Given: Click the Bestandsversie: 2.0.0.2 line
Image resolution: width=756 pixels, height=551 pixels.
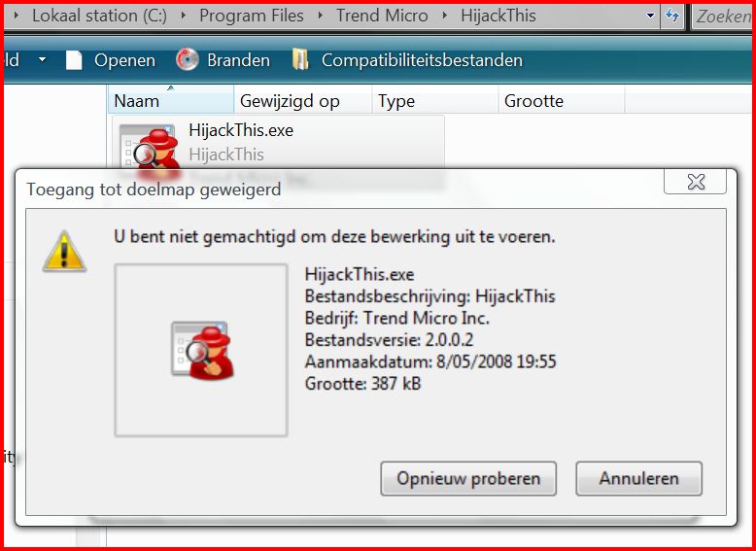Looking at the screenshot, I should (389, 340).
